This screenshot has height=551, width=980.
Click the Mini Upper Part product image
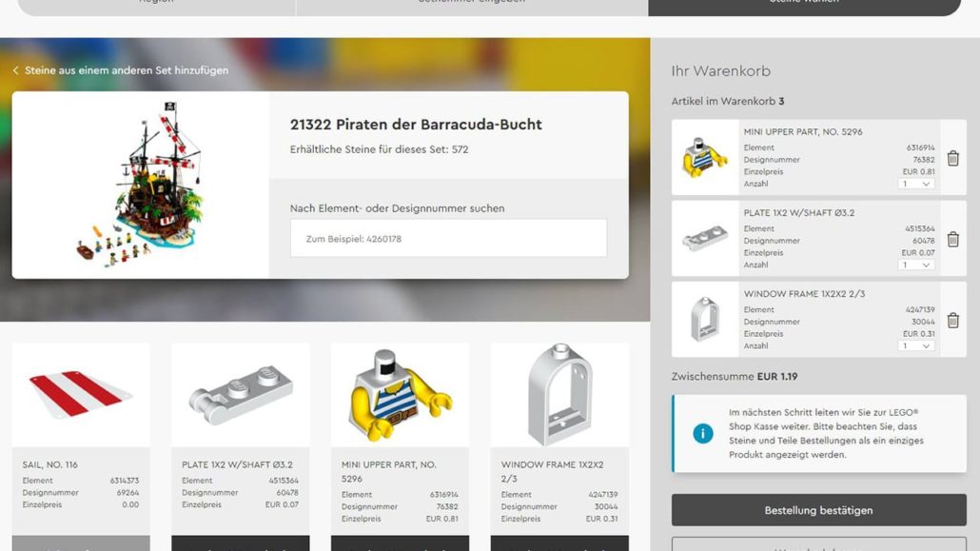point(400,395)
